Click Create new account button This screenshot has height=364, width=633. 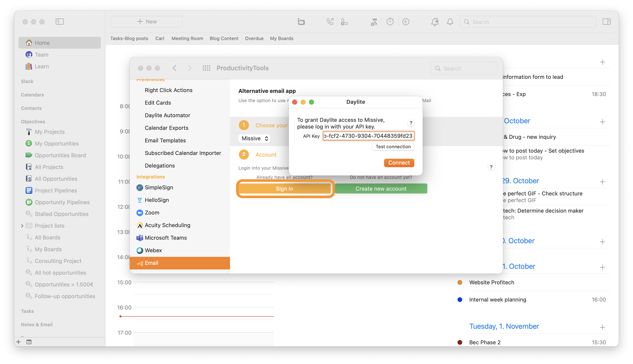pos(381,188)
